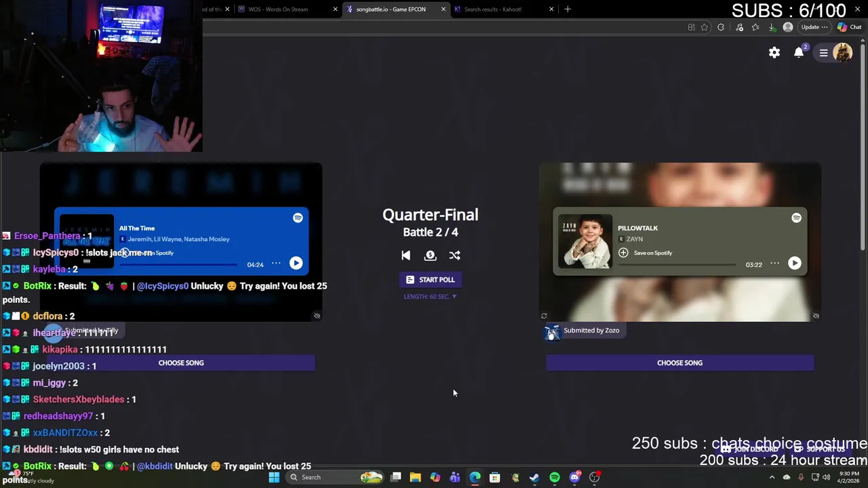Click the ZAYN artist name
This screenshot has width=868, height=488.
click(635, 239)
